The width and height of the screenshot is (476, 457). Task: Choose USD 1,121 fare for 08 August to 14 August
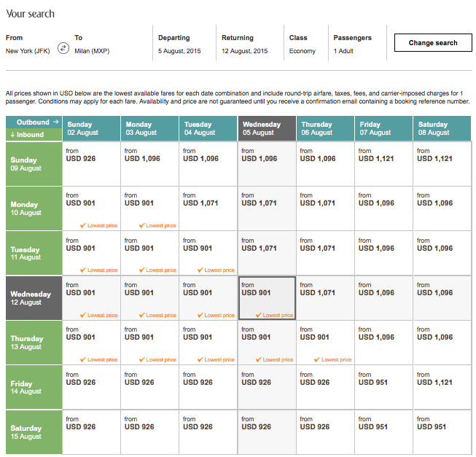pyautogui.click(x=442, y=387)
